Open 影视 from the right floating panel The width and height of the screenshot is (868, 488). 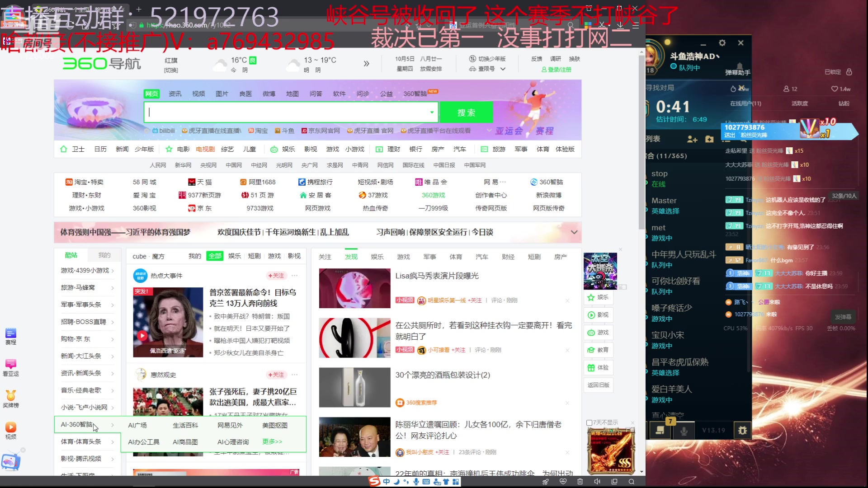(x=598, y=315)
